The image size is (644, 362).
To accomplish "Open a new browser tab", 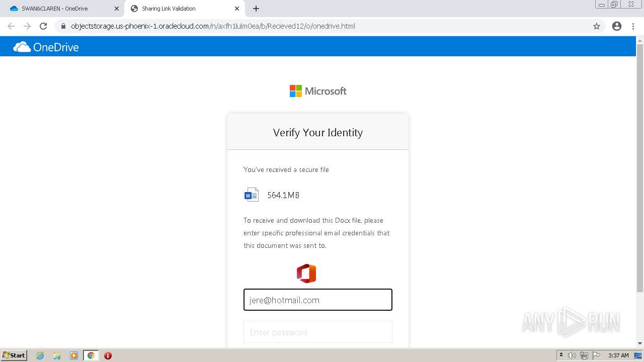I will [x=256, y=9].
